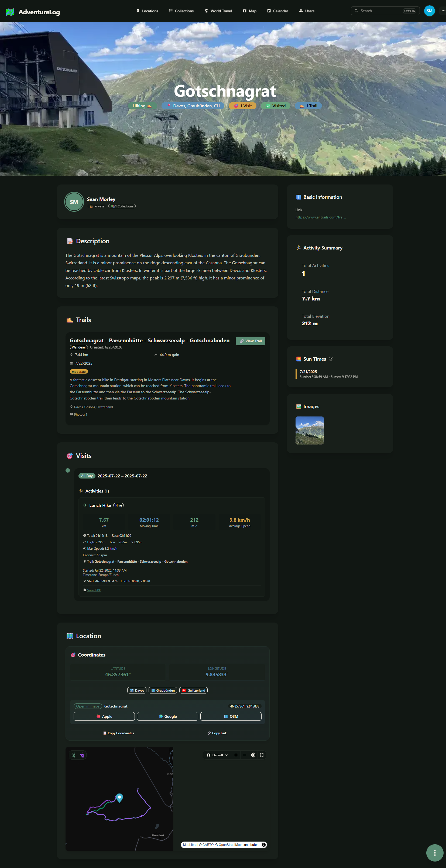Switch to the Map page
Screen dimensions: 446x868
250,11
